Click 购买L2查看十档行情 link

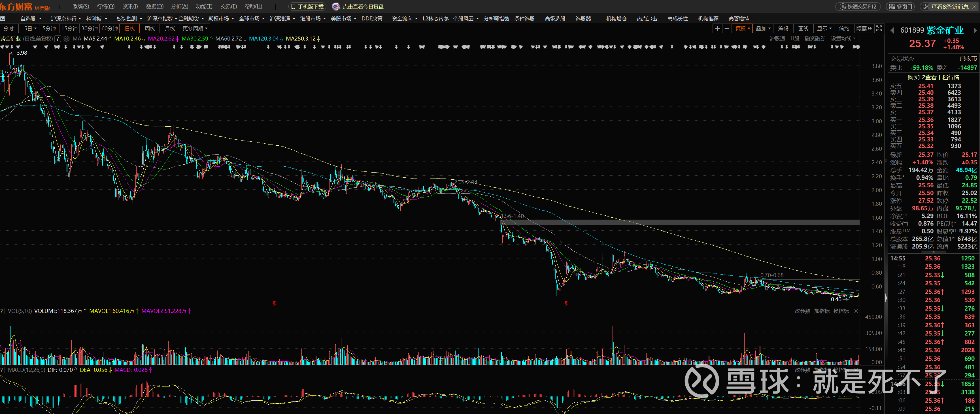click(x=933, y=77)
